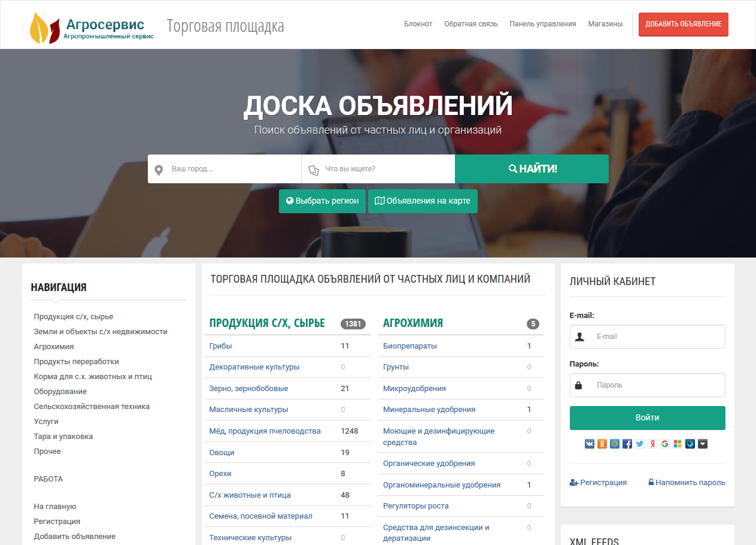This screenshot has height=545, width=756.
Task: Expand more social login options arrow
Action: click(x=703, y=444)
